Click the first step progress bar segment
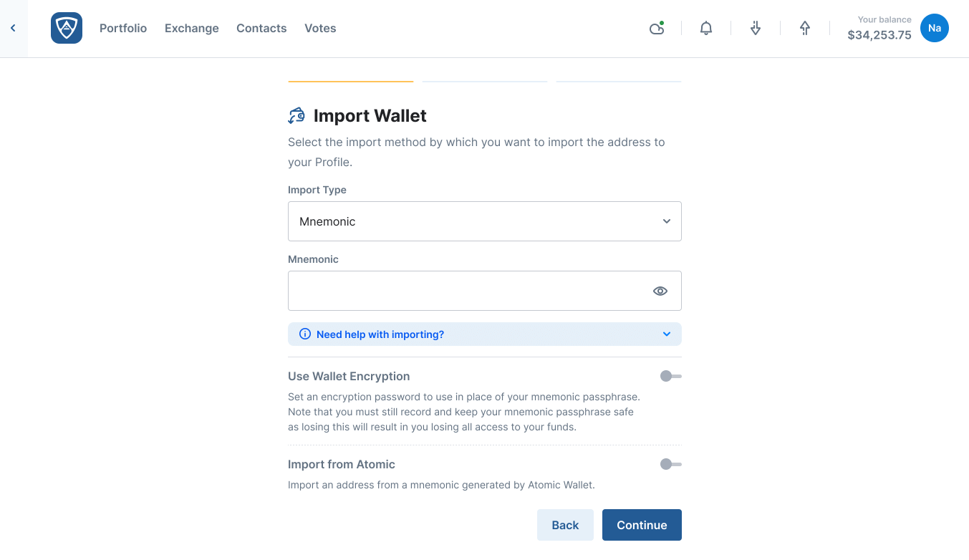The height and width of the screenshot is (560, 969). (x=350, y=82)
